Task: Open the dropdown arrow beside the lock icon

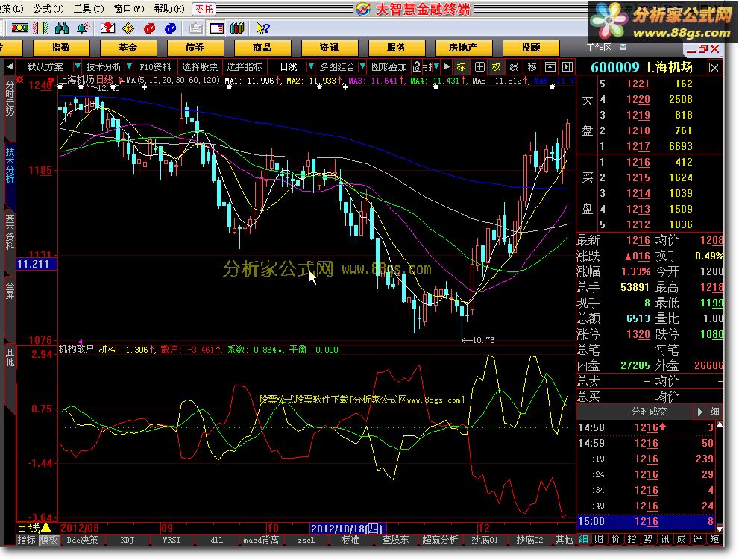Action: point(436,66)
